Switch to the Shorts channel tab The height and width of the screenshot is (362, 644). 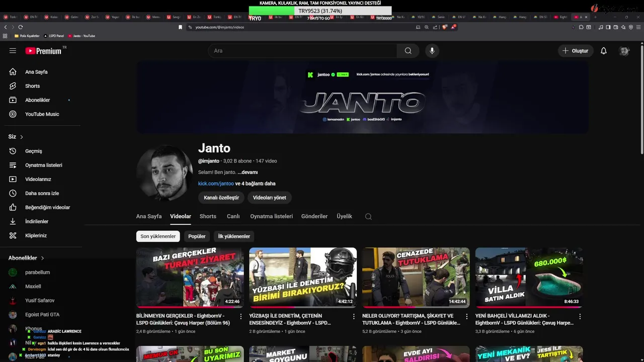[208, 216]
